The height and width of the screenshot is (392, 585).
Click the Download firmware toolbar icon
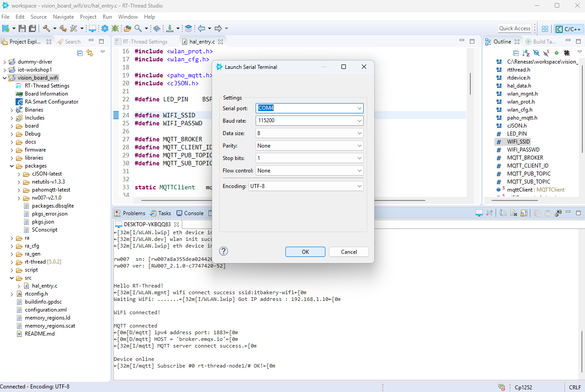169,28
